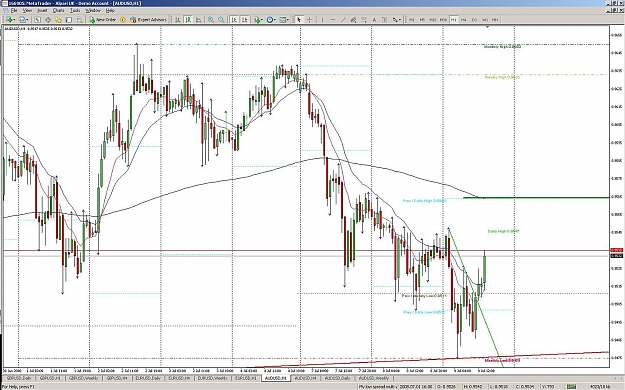Open the Profiles dropdown
Screen dimensions: 625x390
(23, 19)
